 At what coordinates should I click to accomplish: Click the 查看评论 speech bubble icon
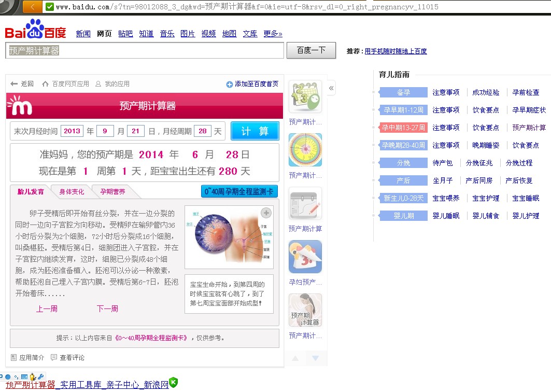click(x=54, y=357)
